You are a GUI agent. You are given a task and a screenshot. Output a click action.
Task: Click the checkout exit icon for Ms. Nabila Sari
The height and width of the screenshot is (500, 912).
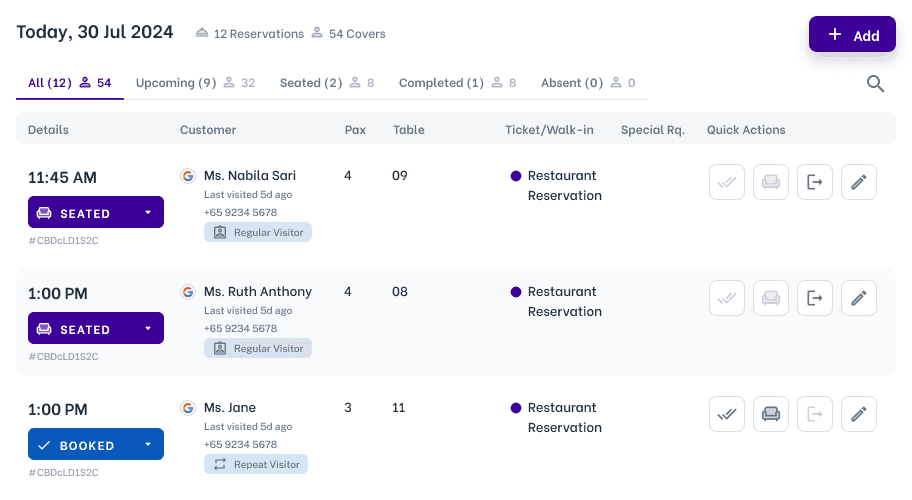814,182
